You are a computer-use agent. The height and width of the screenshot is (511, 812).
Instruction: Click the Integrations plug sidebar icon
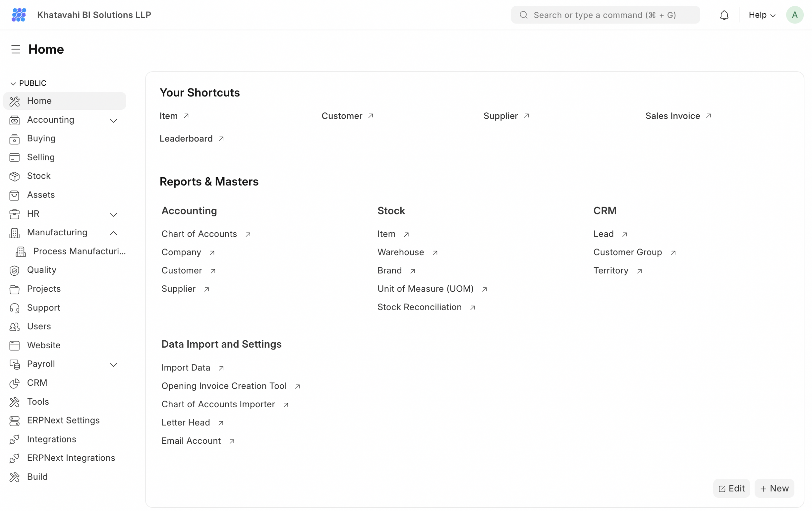click(15, 440)
